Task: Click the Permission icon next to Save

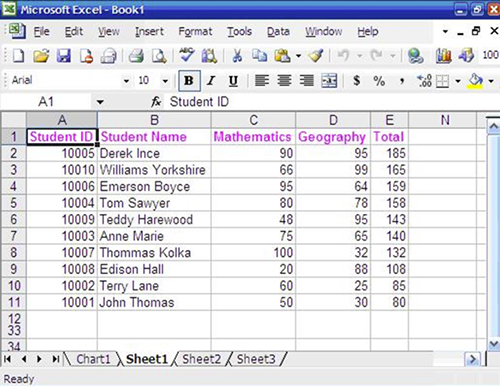Action: (86, 55)
